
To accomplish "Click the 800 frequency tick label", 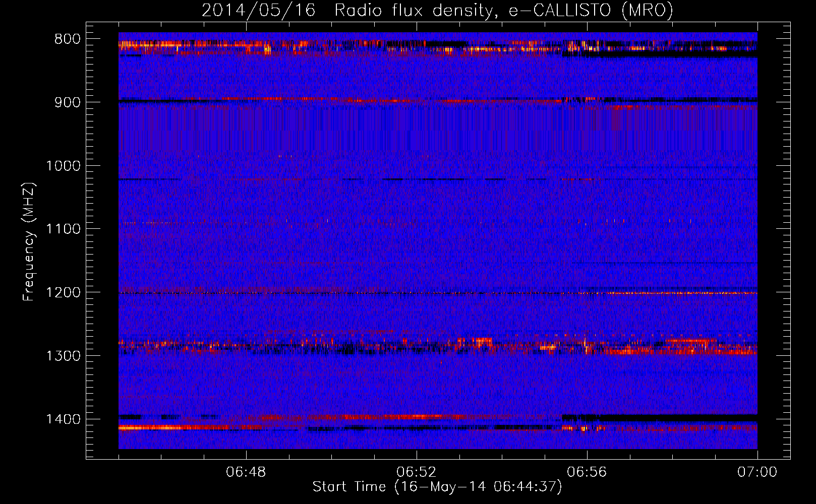I will (68, 39).
